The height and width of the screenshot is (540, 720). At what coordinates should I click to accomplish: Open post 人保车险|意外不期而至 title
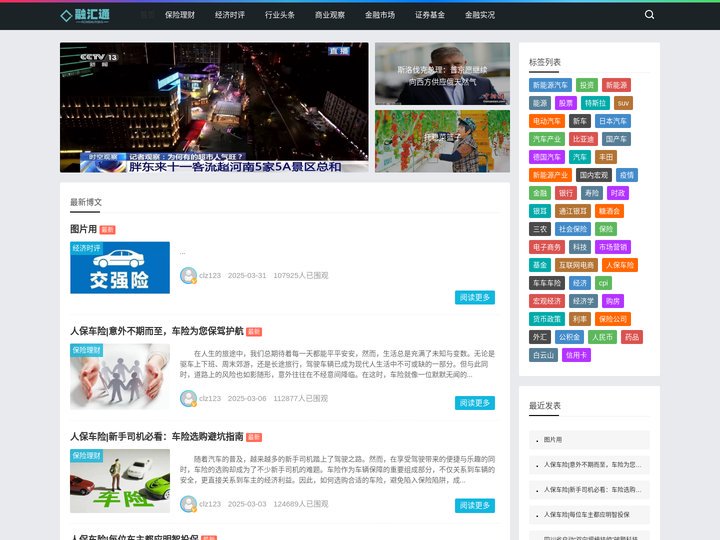point(157,331)
